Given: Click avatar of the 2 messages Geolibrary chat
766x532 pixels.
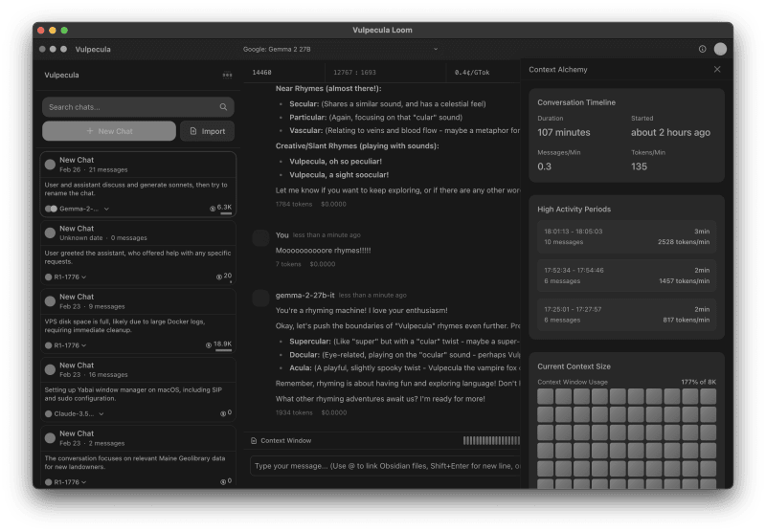Looking at the screenshot, I should pos(50,438).
